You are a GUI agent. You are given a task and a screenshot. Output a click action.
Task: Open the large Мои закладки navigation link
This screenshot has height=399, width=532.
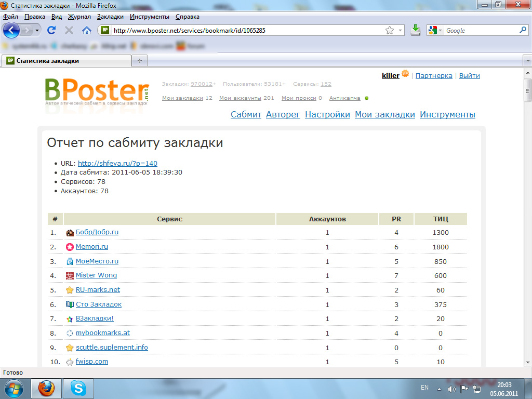385,114
